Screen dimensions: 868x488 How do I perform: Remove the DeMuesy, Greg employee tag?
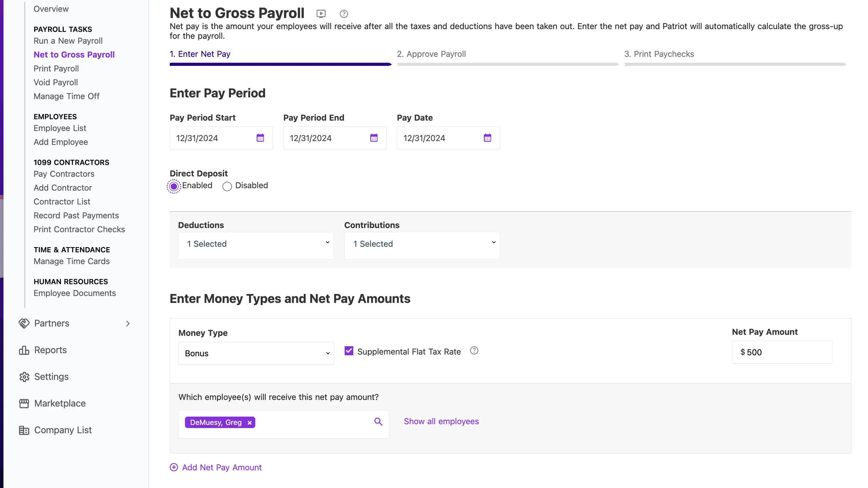249,423
